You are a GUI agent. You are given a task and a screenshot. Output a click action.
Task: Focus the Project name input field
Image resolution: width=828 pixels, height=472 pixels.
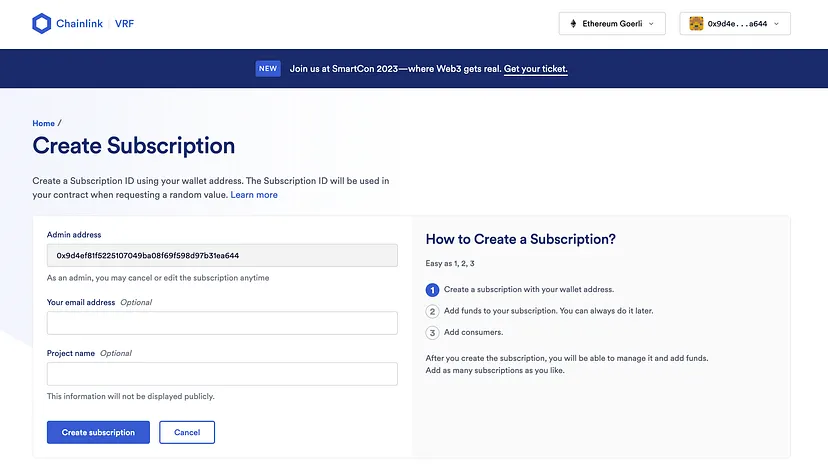coord(222,374)
